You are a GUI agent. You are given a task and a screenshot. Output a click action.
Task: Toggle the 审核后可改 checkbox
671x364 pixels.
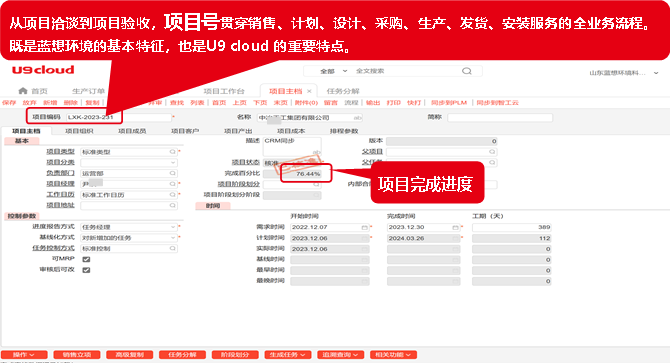tap(86, 270)
